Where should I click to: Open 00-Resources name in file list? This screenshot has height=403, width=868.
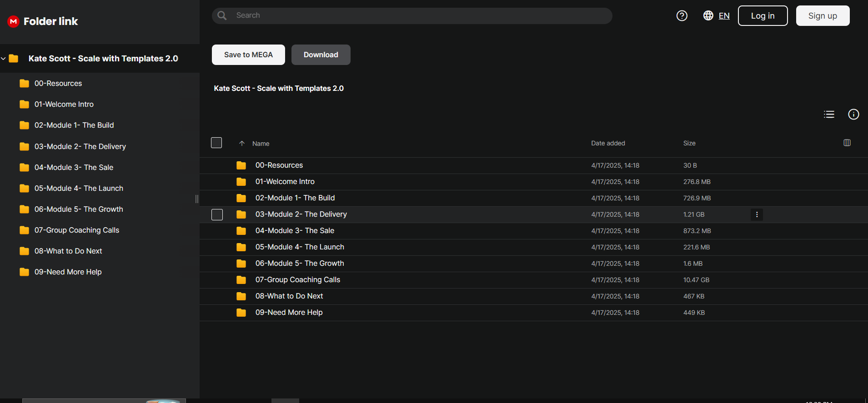pyautogui.click(x=279, y=165)
